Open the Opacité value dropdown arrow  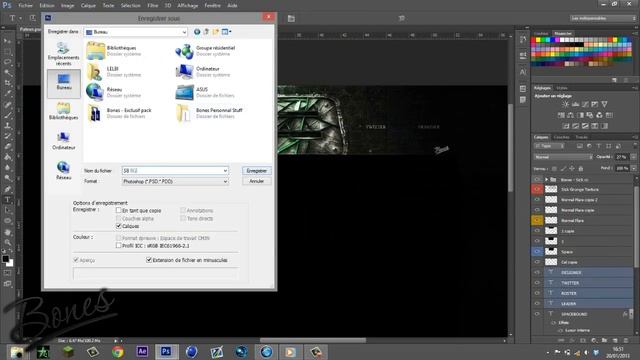[x=633, y=157]
